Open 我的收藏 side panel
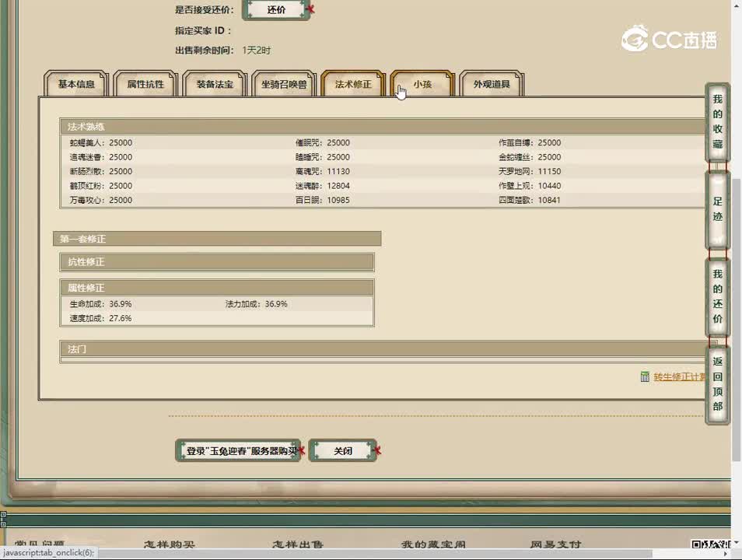 [717, 121]
